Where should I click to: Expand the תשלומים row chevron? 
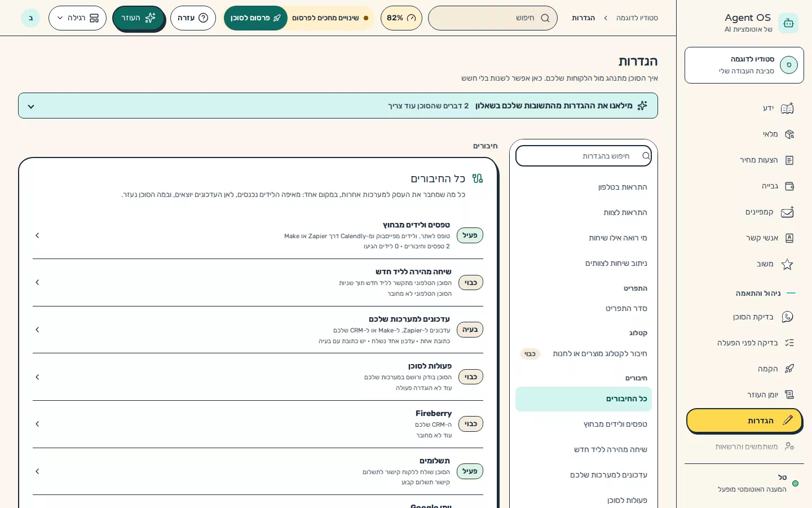[37, 471]
